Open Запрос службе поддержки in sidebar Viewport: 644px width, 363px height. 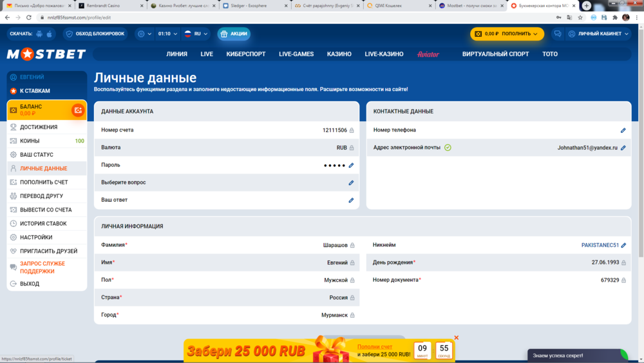tap(47, 267)
